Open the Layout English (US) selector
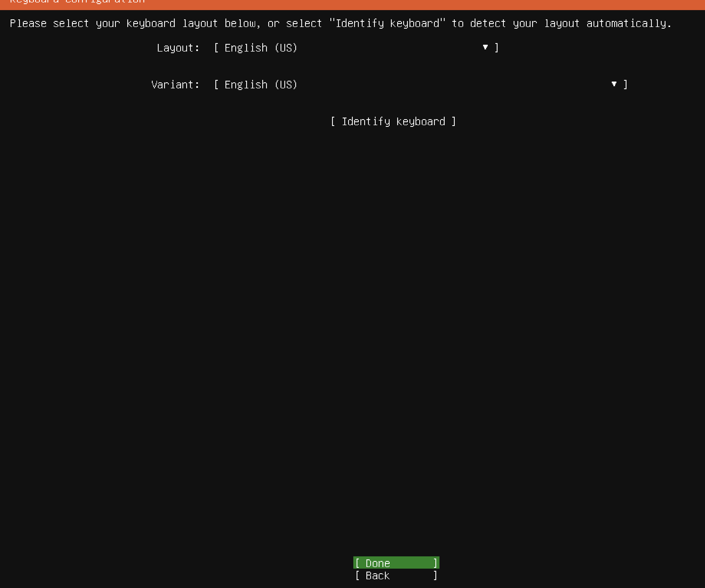Viewport: 705px width, 588px height. pos(261,48)
